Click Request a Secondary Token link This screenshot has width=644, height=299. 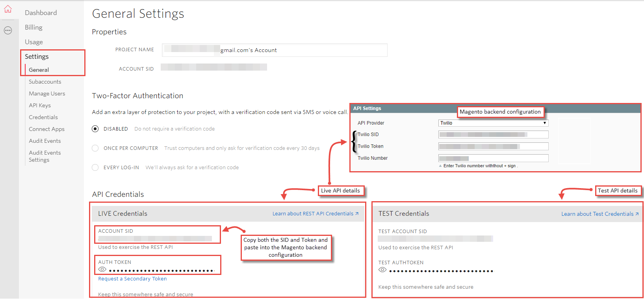[x=132, y=279]
